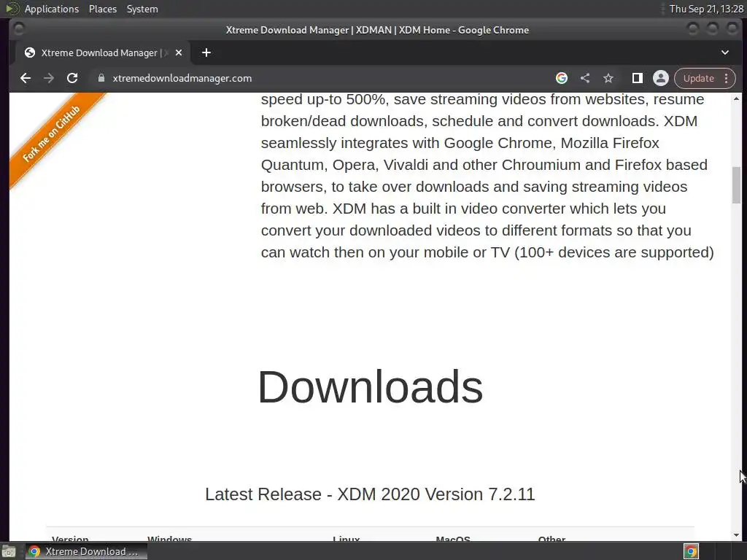Click the show desktop icon in taskbar
The image size is (747, 560).
[9, 551]
